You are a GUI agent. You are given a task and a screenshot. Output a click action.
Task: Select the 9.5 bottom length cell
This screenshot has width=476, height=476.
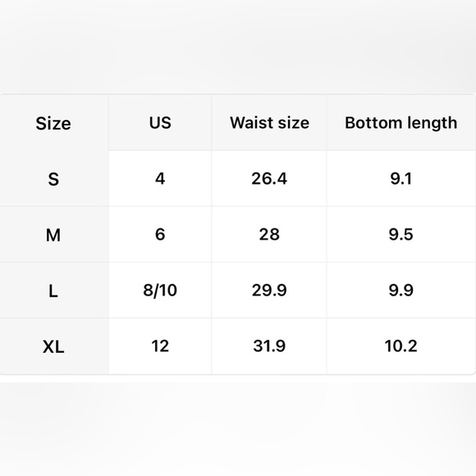pos(400,235)
